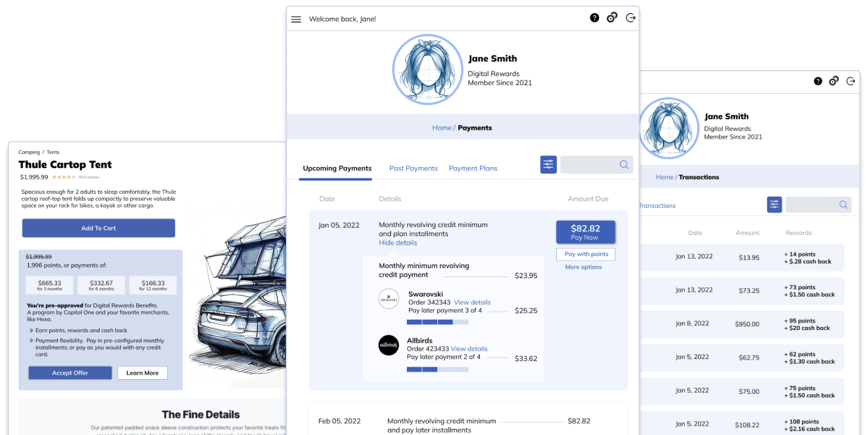868x435 pixels.
Task: Expand More options under the Pay Now button
Action: tap(583, 267)
